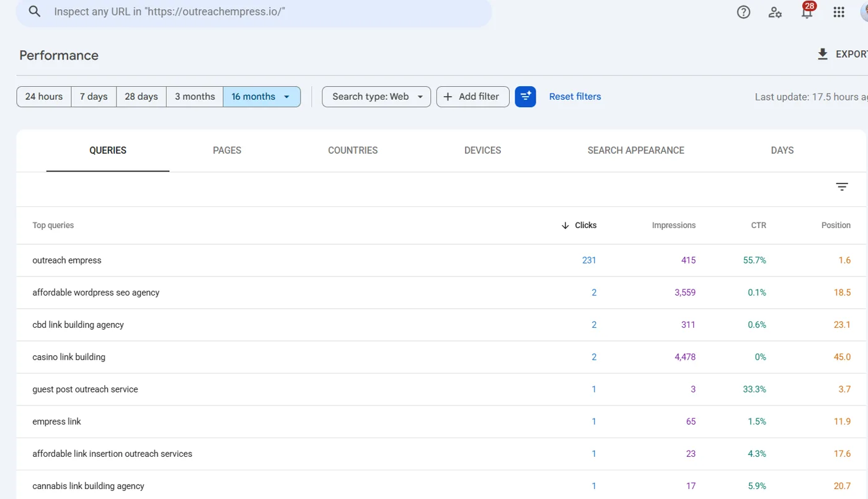Open the Help question mark icon
The height and width of the screenshot is (499, 868).
click(x=743, y=12)
